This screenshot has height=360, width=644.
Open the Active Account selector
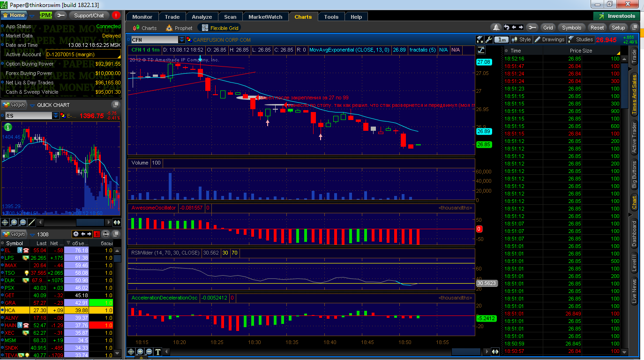(83, 54)
